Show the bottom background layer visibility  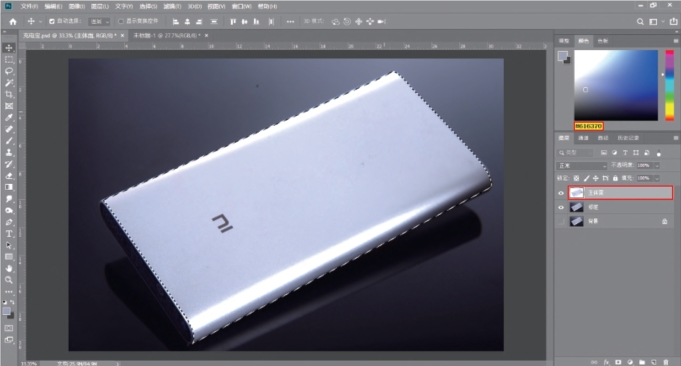coord(561,221)
